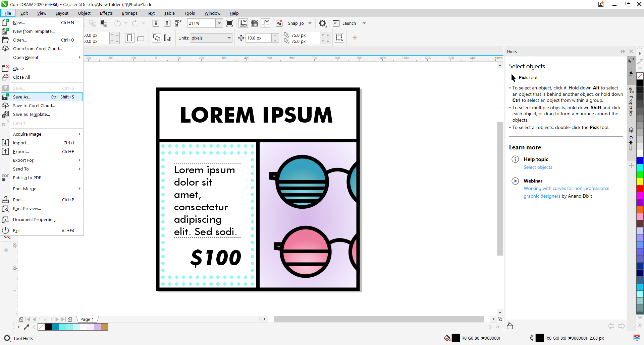Click the zoom navigator magnifier icon
Screen dimensions: 644x345
pyautogui.click(x=500, y=319)
